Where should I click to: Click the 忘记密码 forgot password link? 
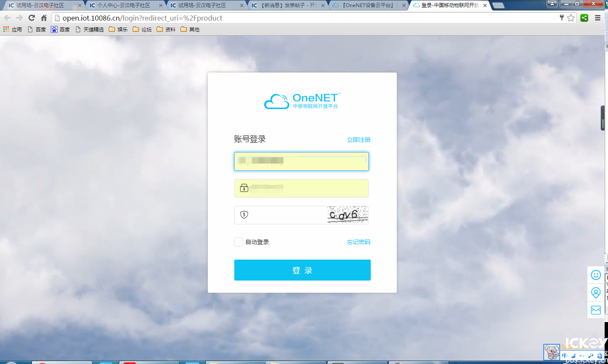point(359,242)
